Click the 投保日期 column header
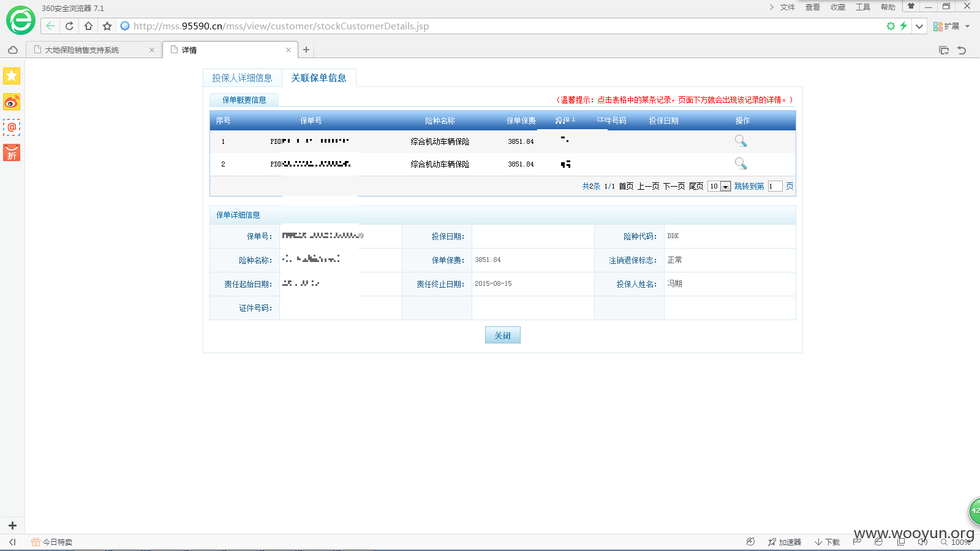 click(x=664, y=121)
